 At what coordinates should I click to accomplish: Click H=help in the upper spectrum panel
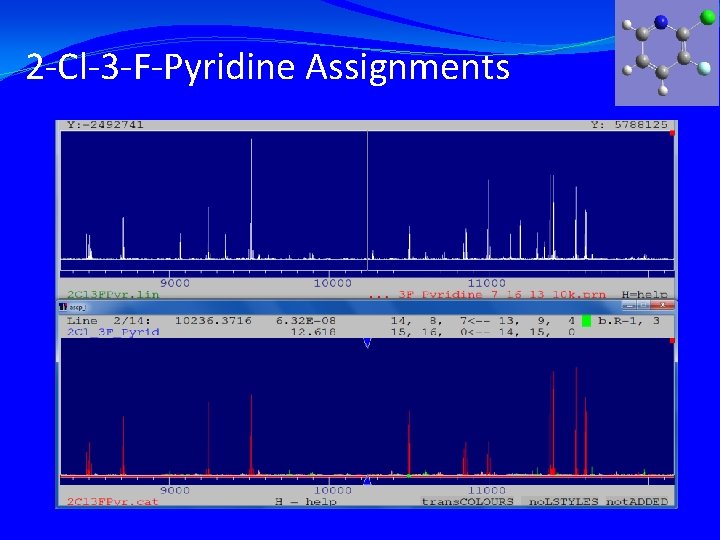(644, 294)
